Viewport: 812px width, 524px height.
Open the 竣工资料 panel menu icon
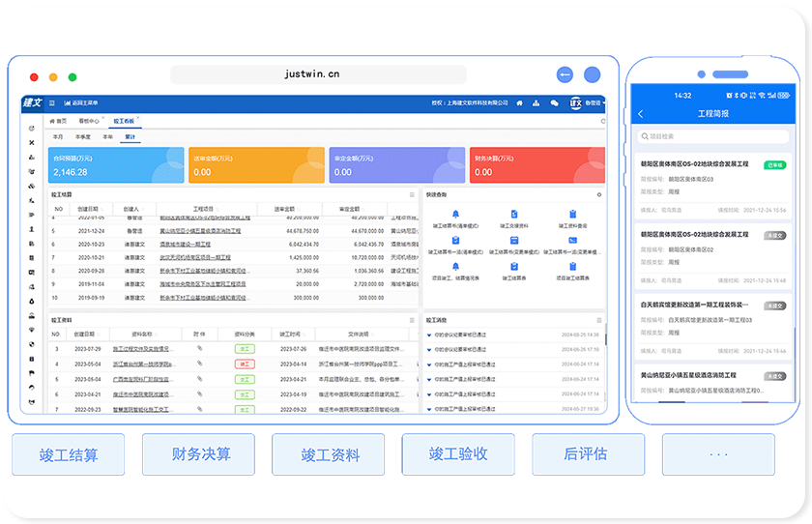[x=411, y=319]
